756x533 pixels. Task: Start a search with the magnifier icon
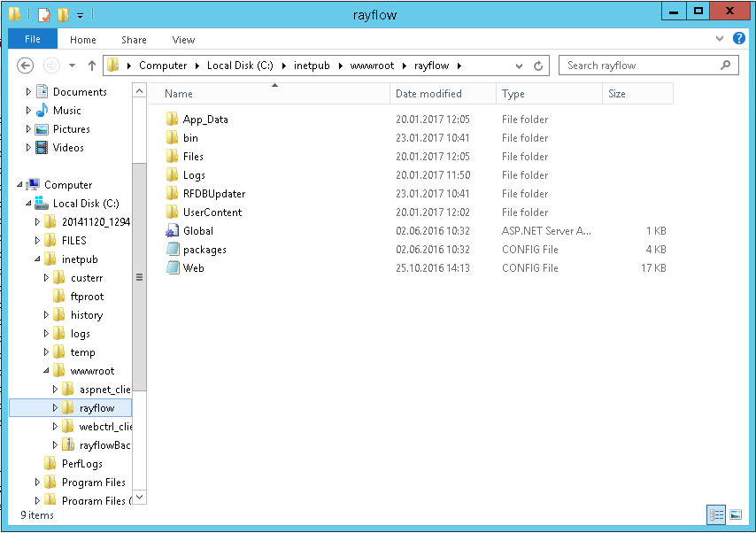tap(724, 66)
